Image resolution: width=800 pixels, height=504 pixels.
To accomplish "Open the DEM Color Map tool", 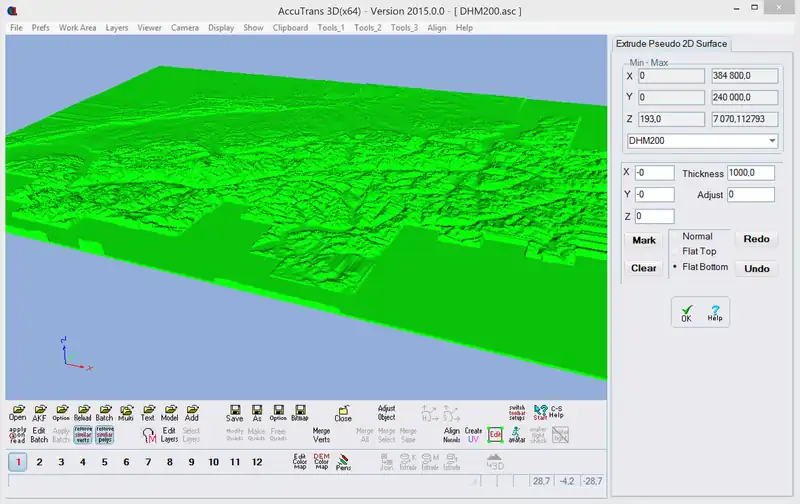I will (321, 461).
